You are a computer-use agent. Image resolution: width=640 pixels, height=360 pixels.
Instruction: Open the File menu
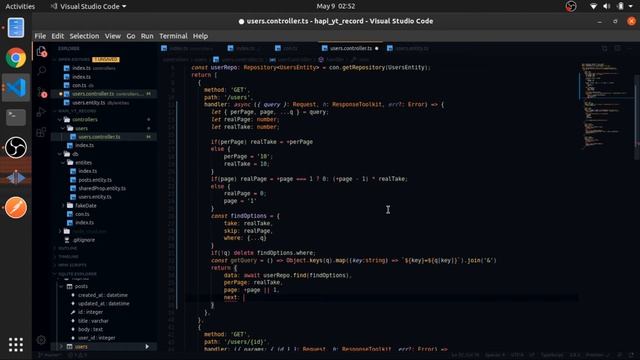tap(40, 36)
